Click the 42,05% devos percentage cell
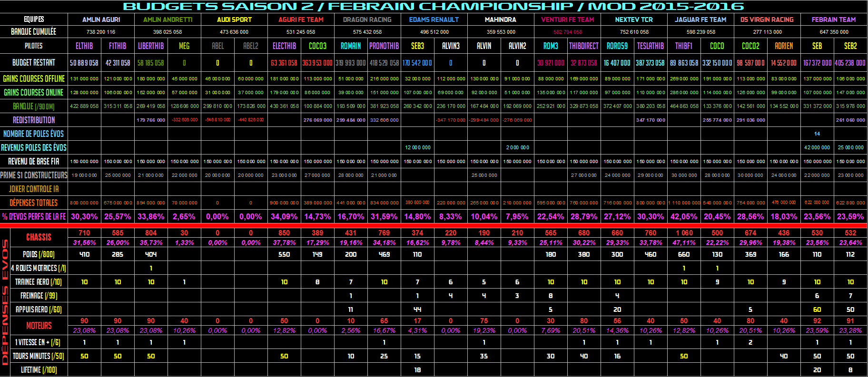This screenshot has width=868, height=377. pyautogui.click(x=683, y=216)
